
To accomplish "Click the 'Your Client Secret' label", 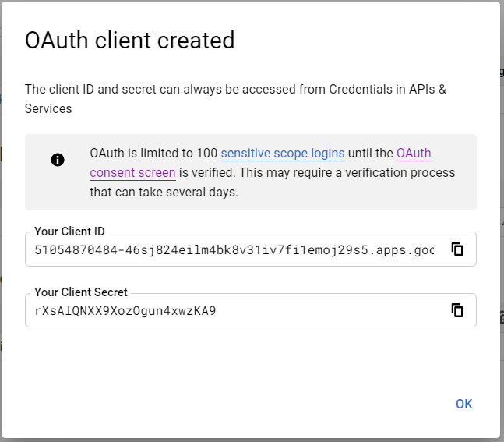I will pos(81,292).
